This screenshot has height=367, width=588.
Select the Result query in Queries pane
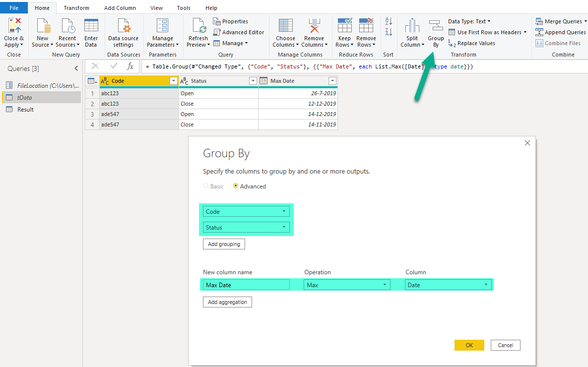pyautogui.click(x=25, y=110)
